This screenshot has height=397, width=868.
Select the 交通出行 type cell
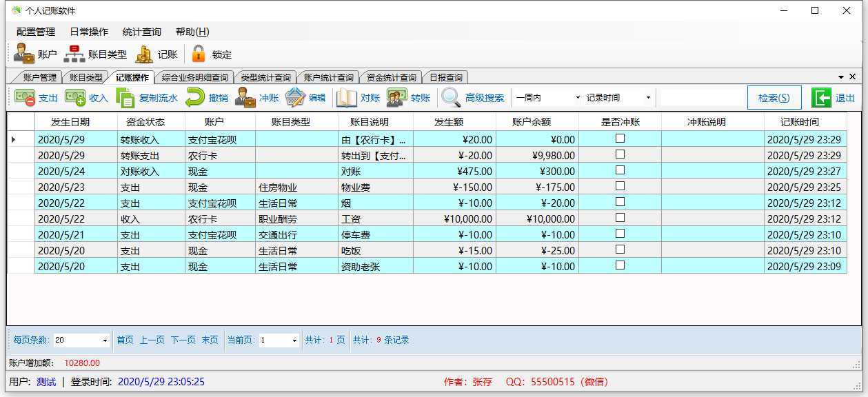coord(296,234)
